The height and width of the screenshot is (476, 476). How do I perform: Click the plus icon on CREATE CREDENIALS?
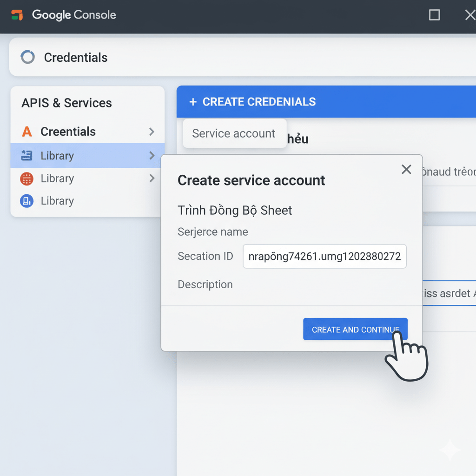coord(193,101)
